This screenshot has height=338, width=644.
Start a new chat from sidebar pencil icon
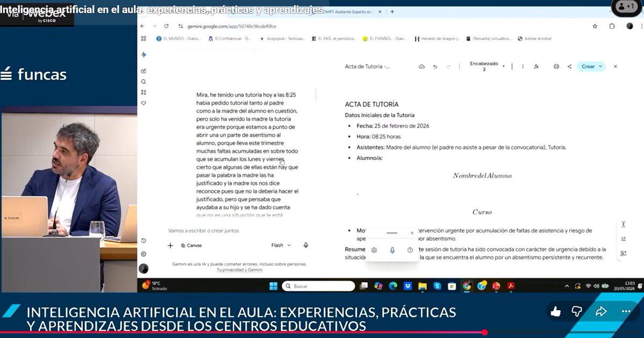click(x=143, y=71)
